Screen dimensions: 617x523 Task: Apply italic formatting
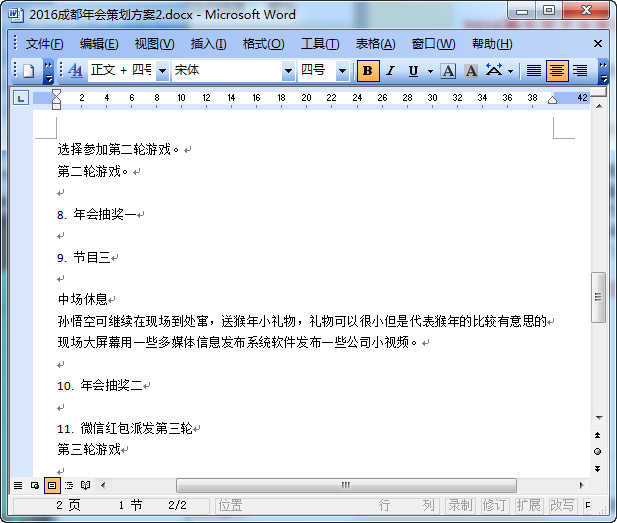pyautogui.click(x=390, y=71)
